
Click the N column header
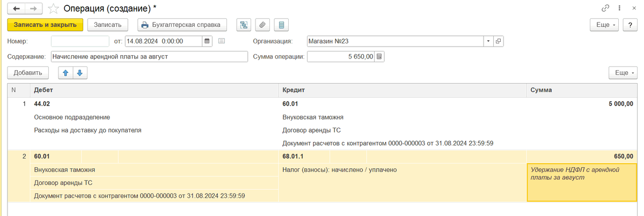(19, 90)
